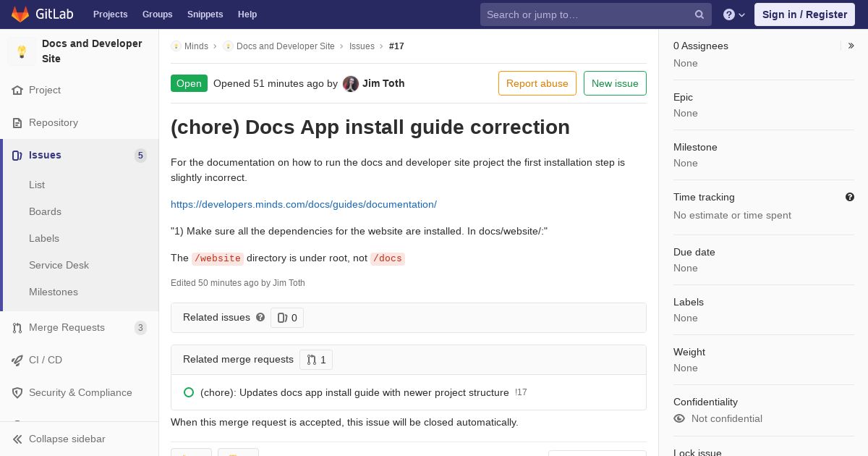Click the Not confidential eye icon
The height and width of the screenshot is (456, 868).
pos(679,418)
